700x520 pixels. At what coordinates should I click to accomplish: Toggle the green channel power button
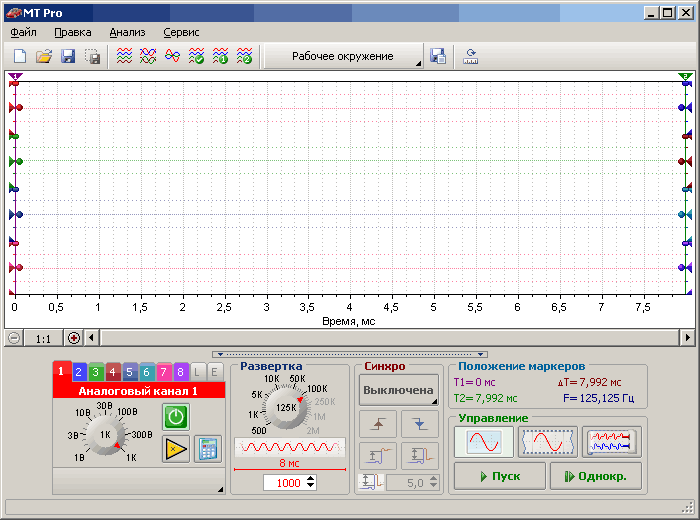(x=176, y=417)
